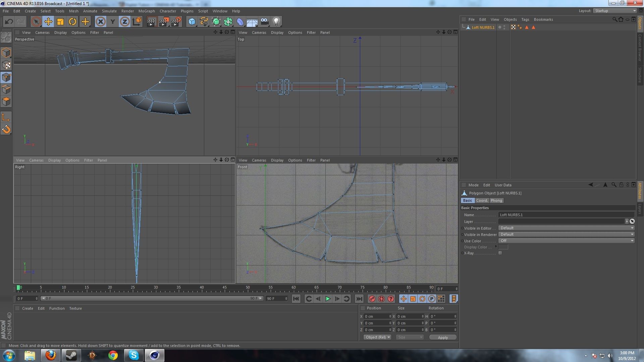Toggle Y axis lock

coord(113,22)
